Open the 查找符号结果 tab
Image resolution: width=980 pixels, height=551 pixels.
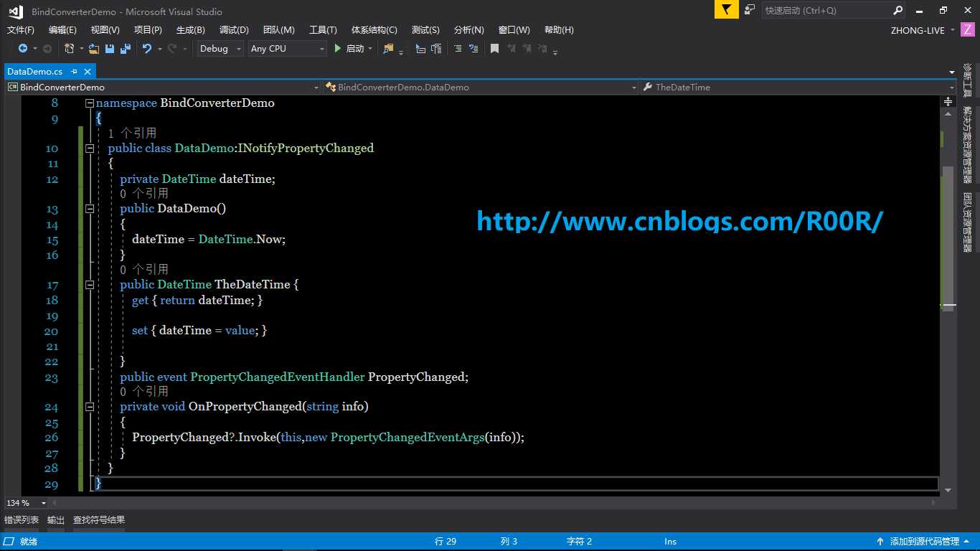coord(99,519)
